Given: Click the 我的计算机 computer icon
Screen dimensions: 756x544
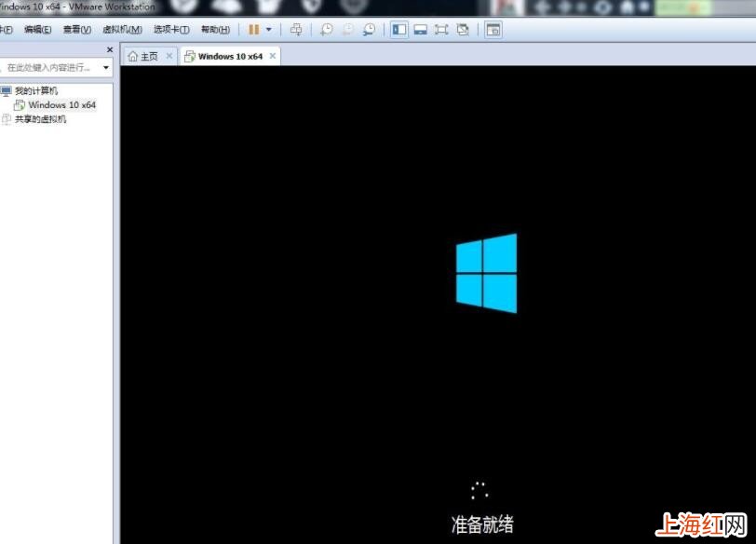Looking at the screenshot, I should tap(6, 90).
